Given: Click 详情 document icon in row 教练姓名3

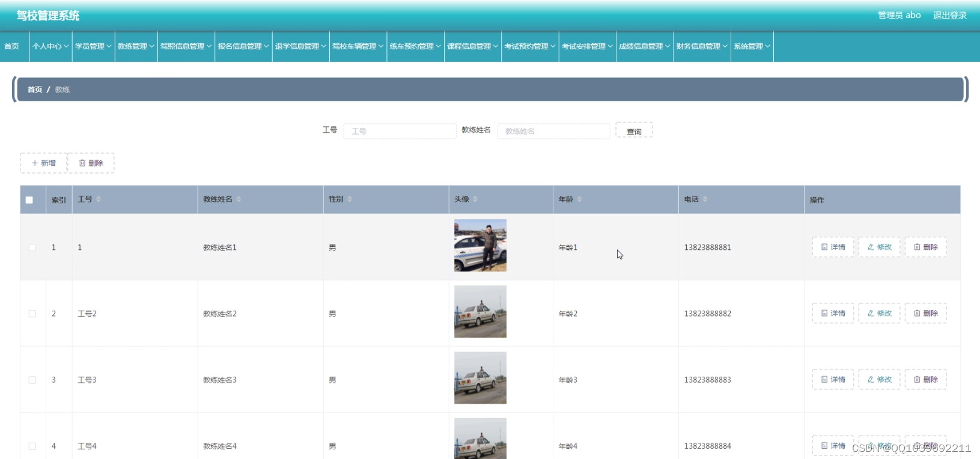Looking at the screenshot, I should click(x=824, y=379).
